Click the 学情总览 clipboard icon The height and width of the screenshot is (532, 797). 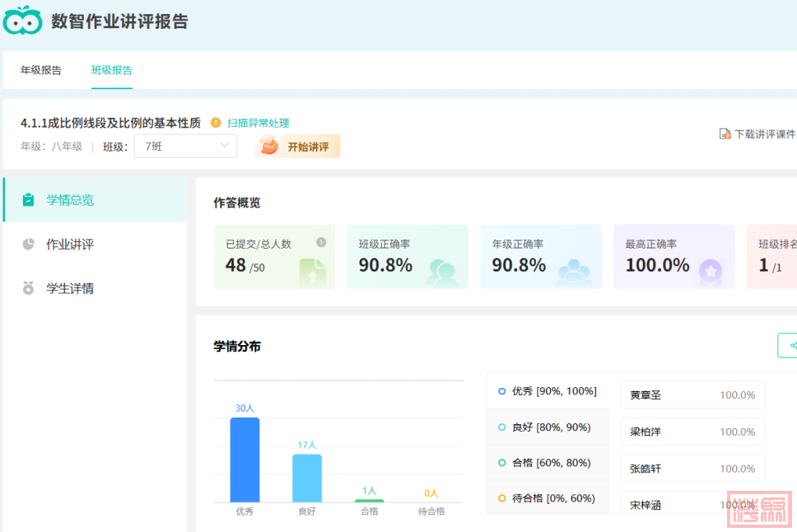29,199
